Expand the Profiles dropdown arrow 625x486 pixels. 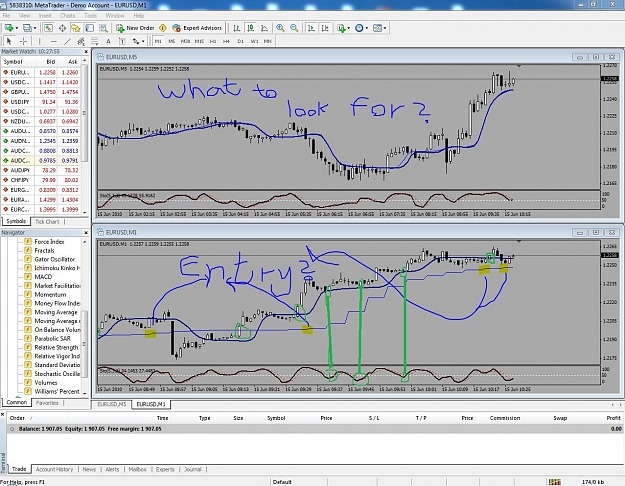click(35, 28)
